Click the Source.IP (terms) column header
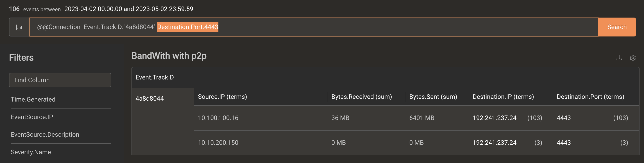Screen dimensions: 644x163 point(222,97)
